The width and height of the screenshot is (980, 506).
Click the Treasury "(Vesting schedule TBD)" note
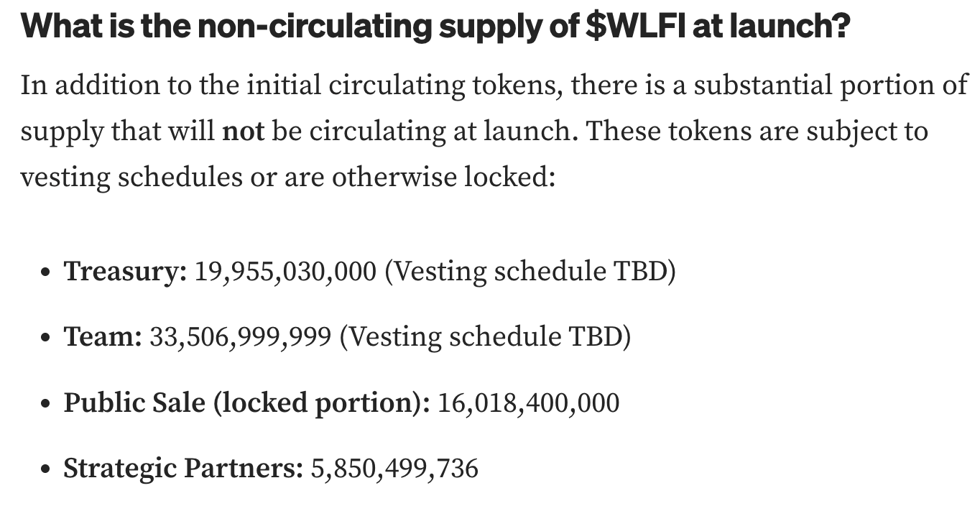(530, 272)
